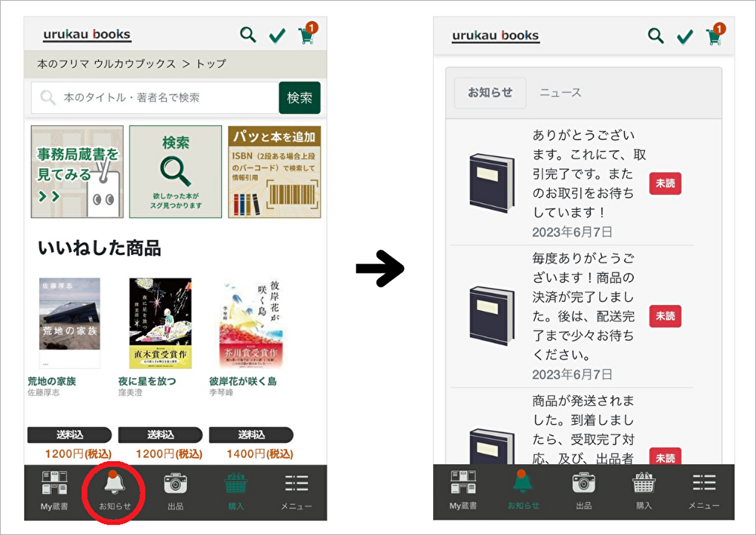Open My蔵書 in left screen's bottom bar
This screenshot has width=756, height=535.
coord(54,489)
